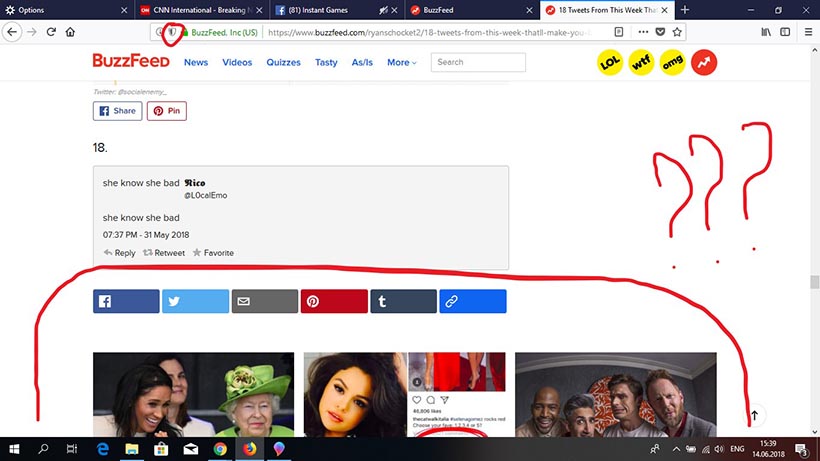The width and height of the screenshot is (820, 461).
Task: Open the trending arrow badge
Action: point(704,63)
